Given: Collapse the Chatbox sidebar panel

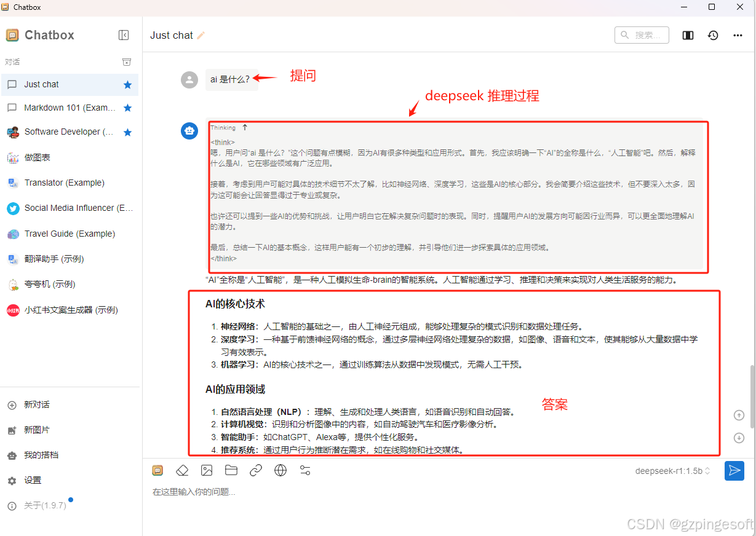Looking at the screenshot, I should [124, 35].
